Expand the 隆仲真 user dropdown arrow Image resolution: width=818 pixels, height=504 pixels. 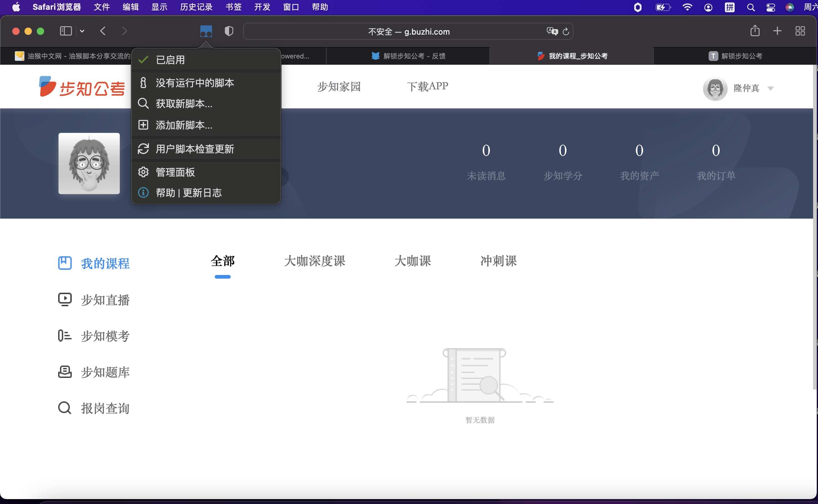[770, 88]
